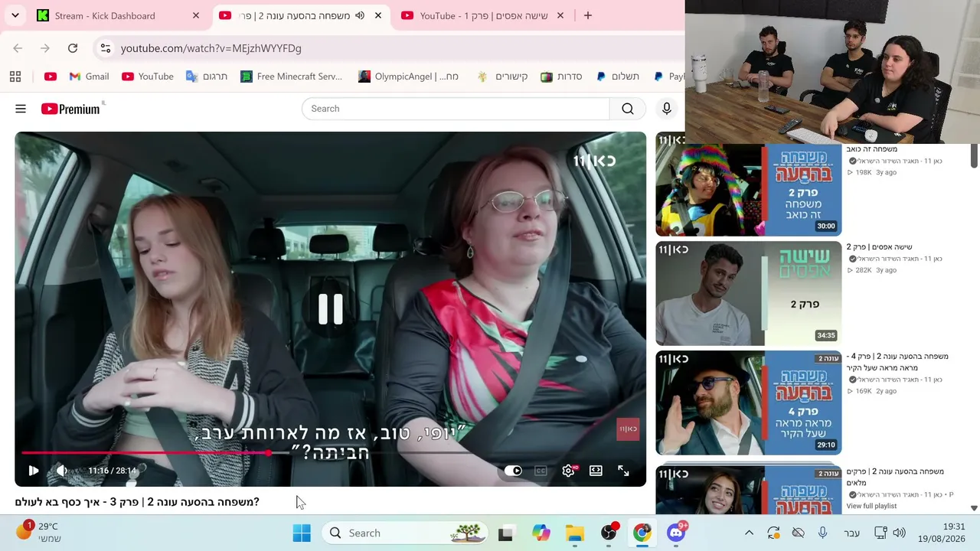Go back to the previous page
This screenshot has height=551, width=980.
18,48
